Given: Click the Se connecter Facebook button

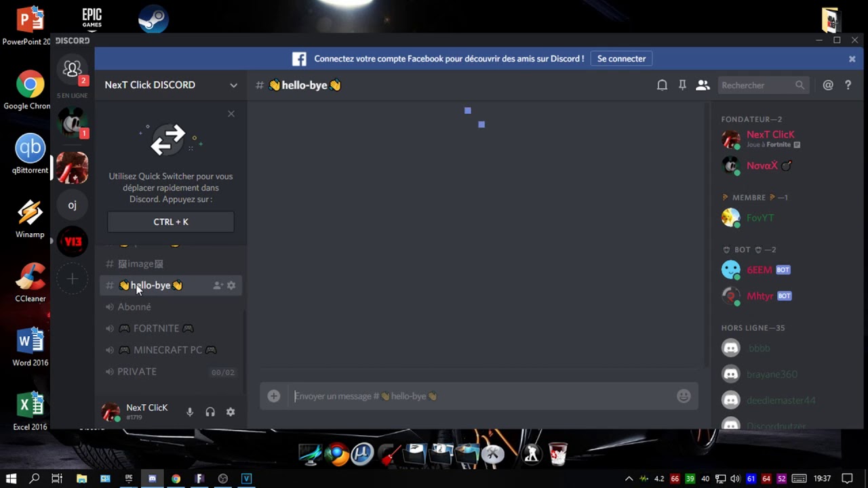Looking at the screenshot, I should pyautogui.click(x=621, y=59).
